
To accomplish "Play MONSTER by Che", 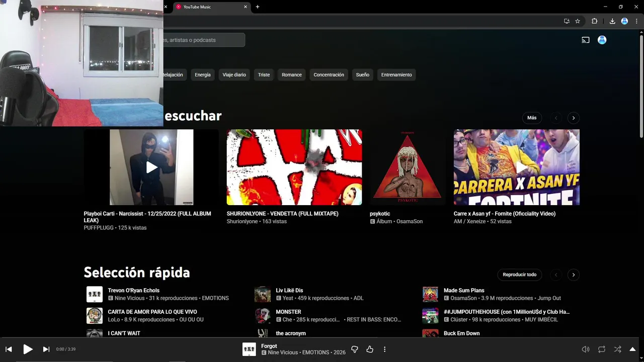I will (x=288, y=312).
